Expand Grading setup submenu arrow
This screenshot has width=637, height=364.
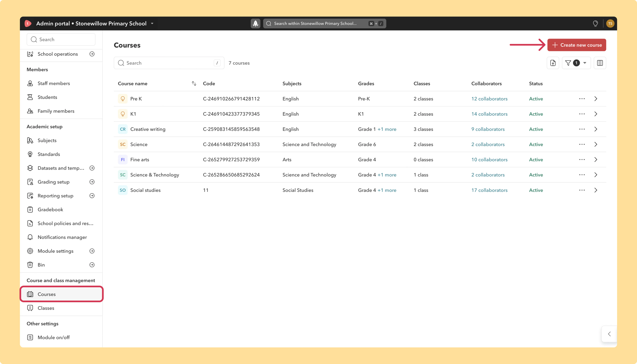pyautogui.click(x=92, y=182)
